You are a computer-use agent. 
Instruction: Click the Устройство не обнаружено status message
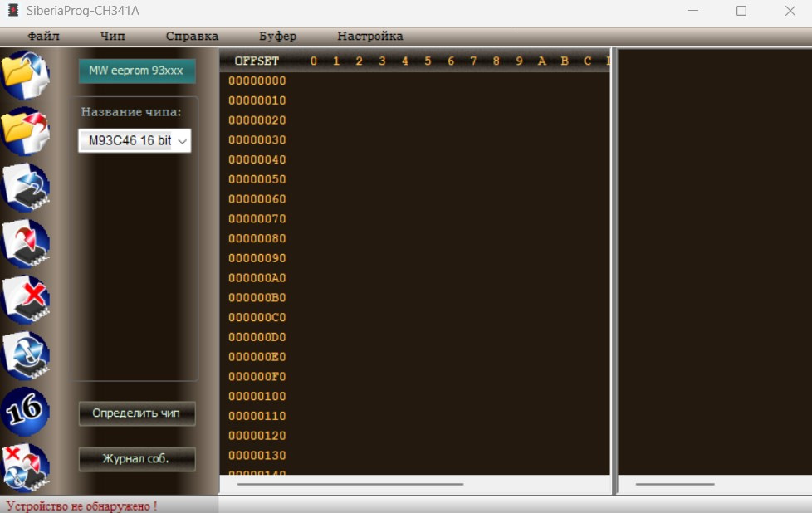pos(81,506)
